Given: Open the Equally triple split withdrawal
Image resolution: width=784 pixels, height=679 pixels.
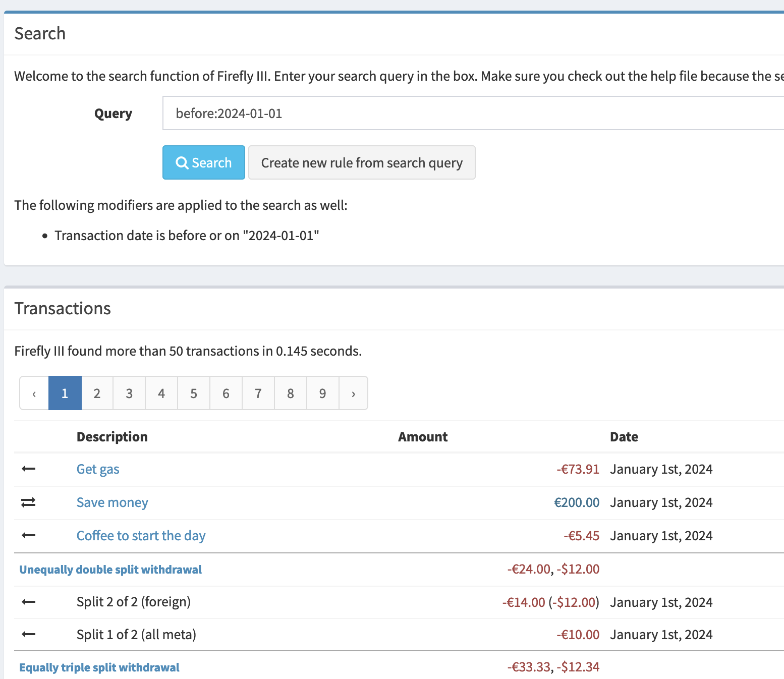Looking at the screenshot, I should click(99, 667).
